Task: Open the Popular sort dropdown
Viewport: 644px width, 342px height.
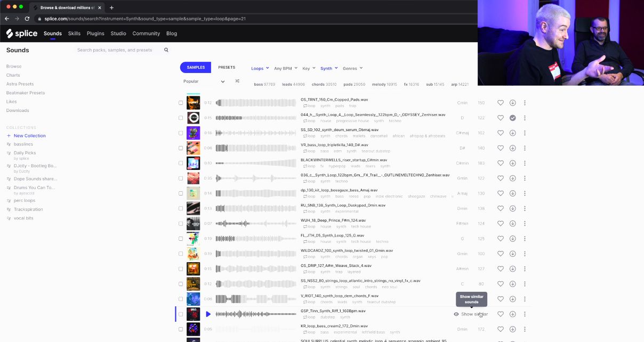Action: [x=204, y=82]
